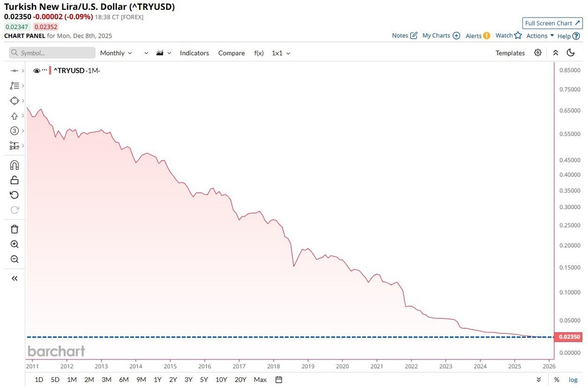Click the Full Screen Chart button

(552, 23)
